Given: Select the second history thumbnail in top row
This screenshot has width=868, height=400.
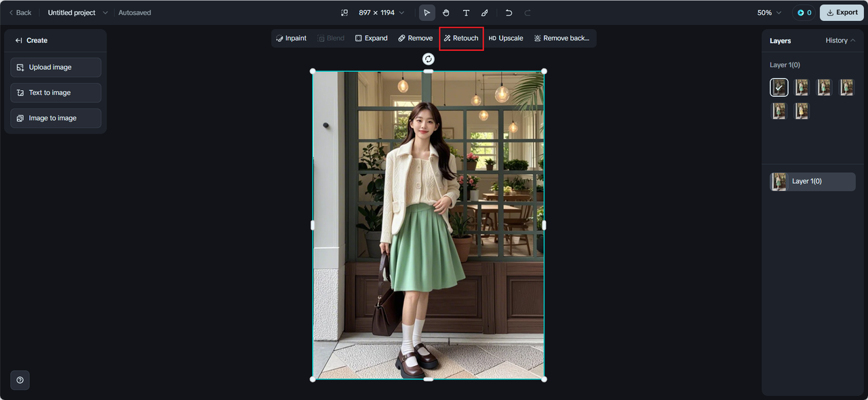Looking at the screenshot, I should [x=802, y=87].
